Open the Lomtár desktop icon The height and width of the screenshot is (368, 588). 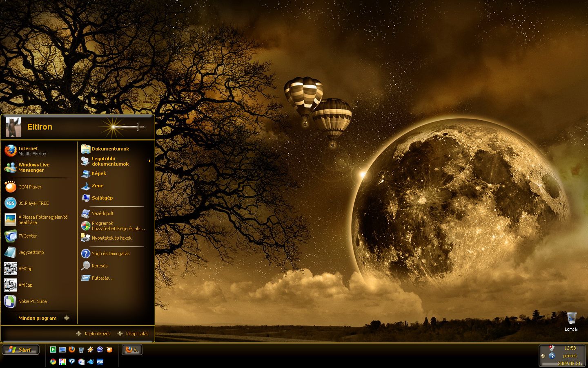pos(571,321)
